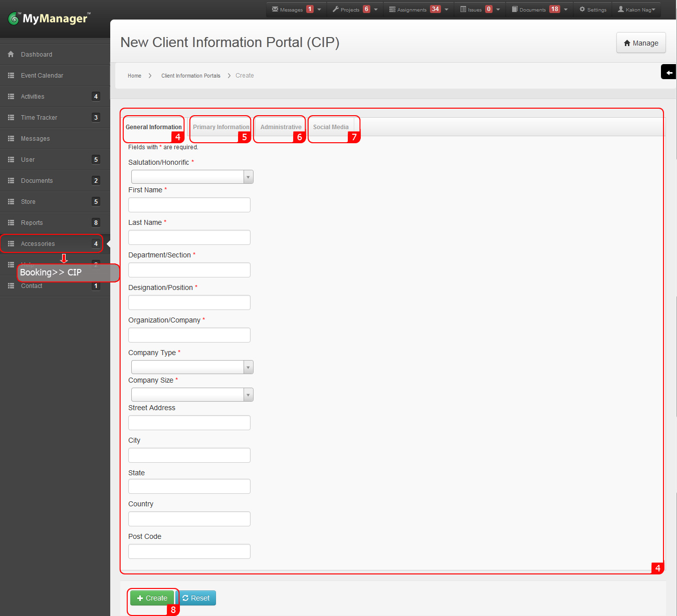
Task: Click the Issues list icon in top bar
Action: coord(463,9)
